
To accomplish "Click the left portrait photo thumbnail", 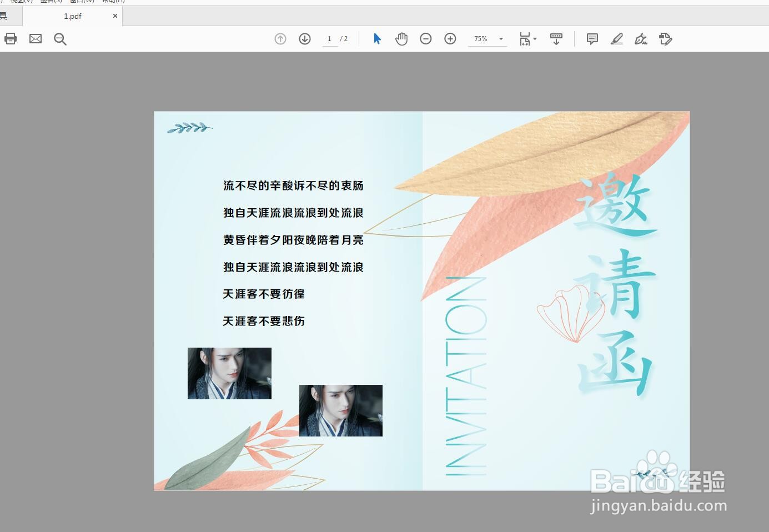I will coord(229,373).
